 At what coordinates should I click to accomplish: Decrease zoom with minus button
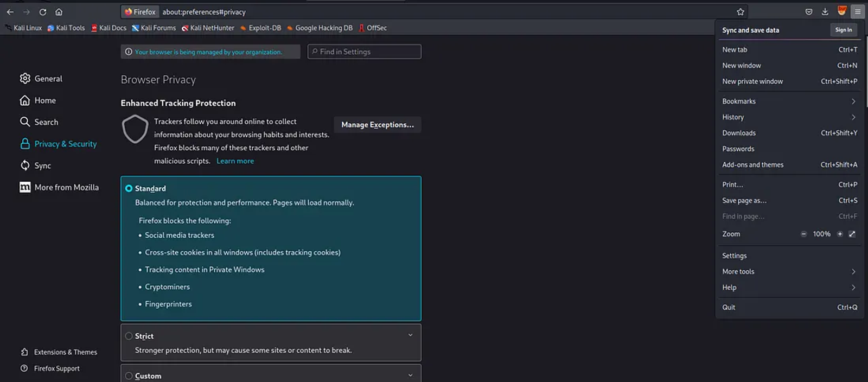point(803,234)
